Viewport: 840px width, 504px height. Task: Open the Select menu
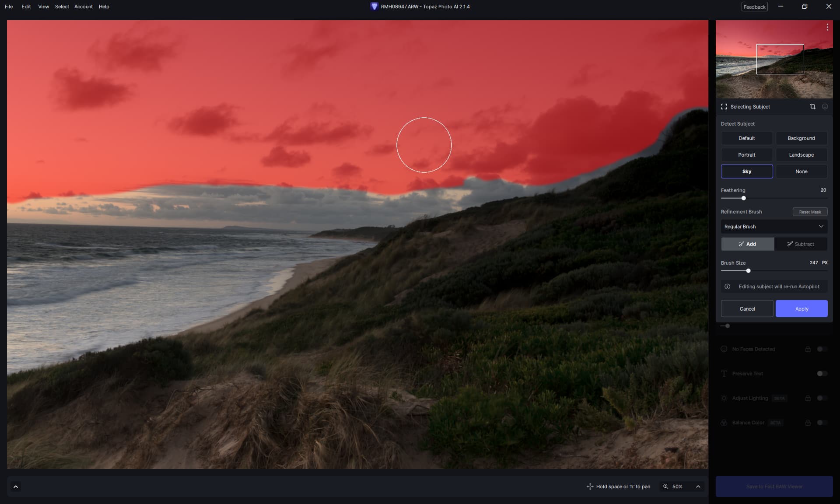pos(62,7)
